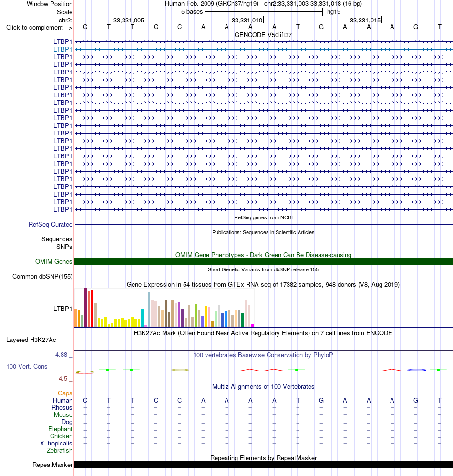Click the LTBP1 label beside expression bar chart
The height and width of the screenshot is (476, 453).
63,309
